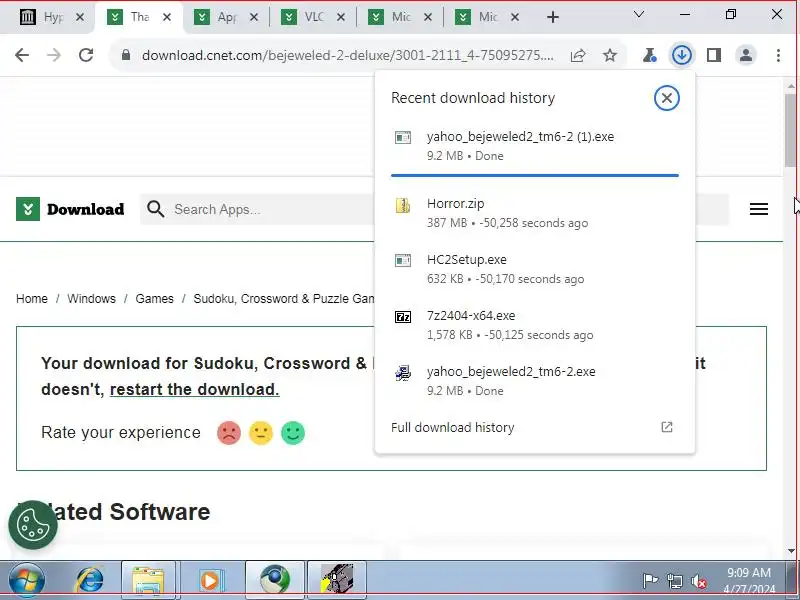Launch Internet Explorer from taskbar
Image resolution: width=800 pixels, height=600 pixels.
89,580
